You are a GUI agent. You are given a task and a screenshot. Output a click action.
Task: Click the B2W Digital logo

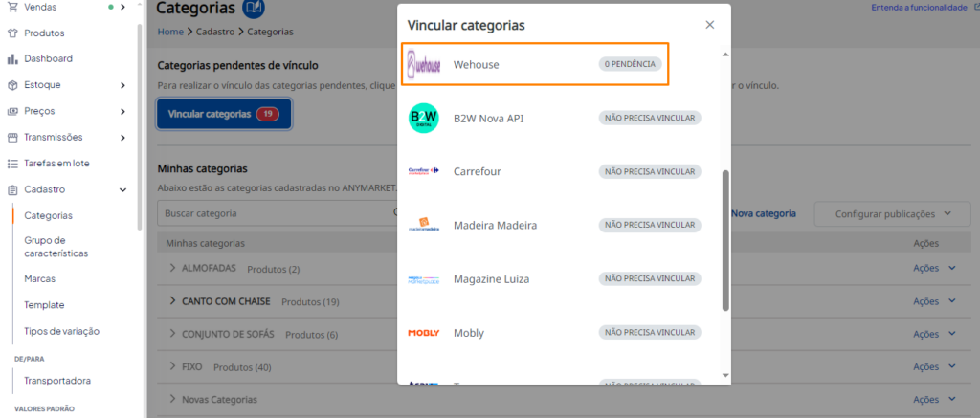423,118
